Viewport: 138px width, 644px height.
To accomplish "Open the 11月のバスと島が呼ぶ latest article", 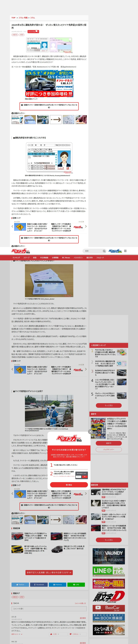I will (x=109, y=506).
